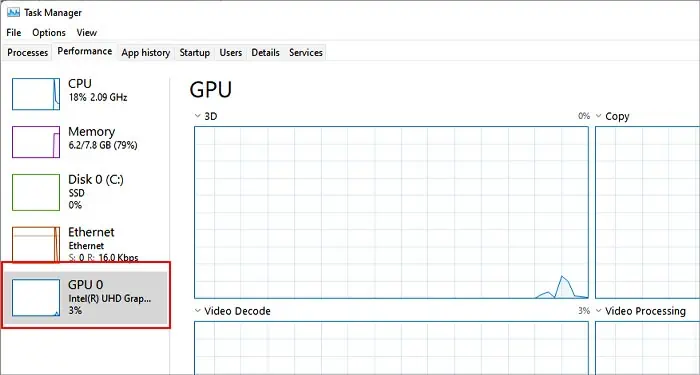
Task: Click the 3D engine usage graph
Action: point(391,212)
